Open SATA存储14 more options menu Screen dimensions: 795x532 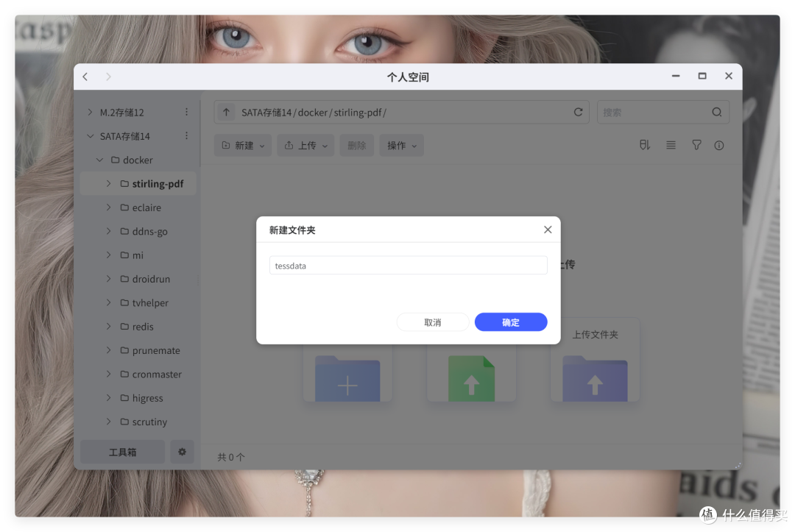pyautogui.click(x=186, y=136)
